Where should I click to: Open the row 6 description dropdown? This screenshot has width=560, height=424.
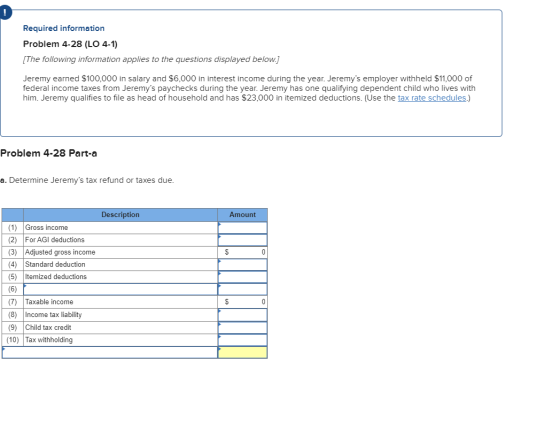[x=120, y=289]
